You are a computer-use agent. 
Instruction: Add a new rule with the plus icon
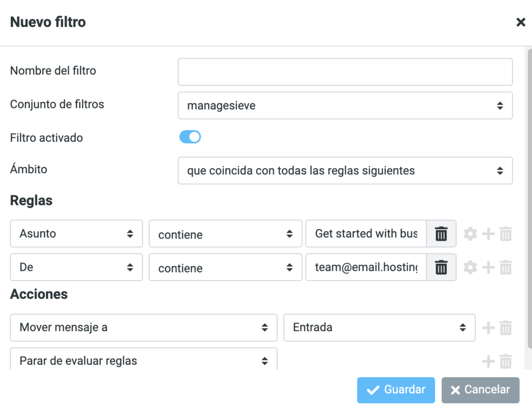pos(488,234)
